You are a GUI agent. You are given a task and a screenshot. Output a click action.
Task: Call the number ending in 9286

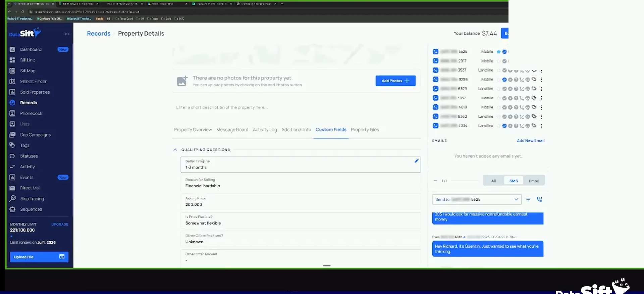(435, 80)
